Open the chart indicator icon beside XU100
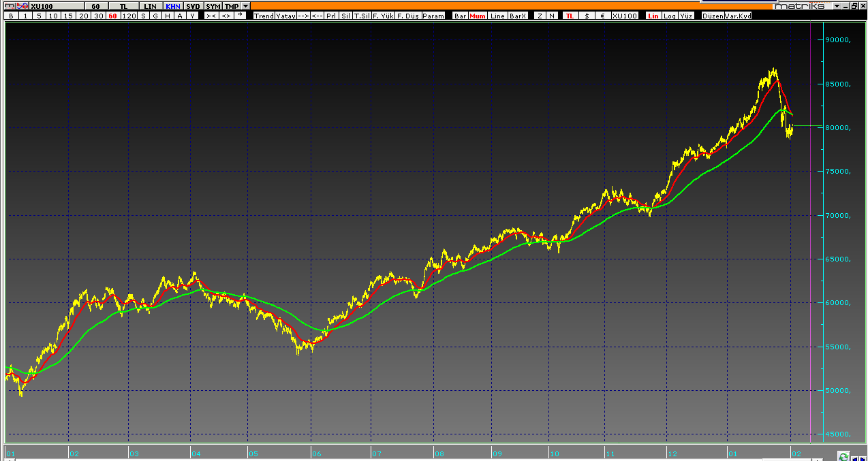Viewport: 868px width, 461px height. 22,6
